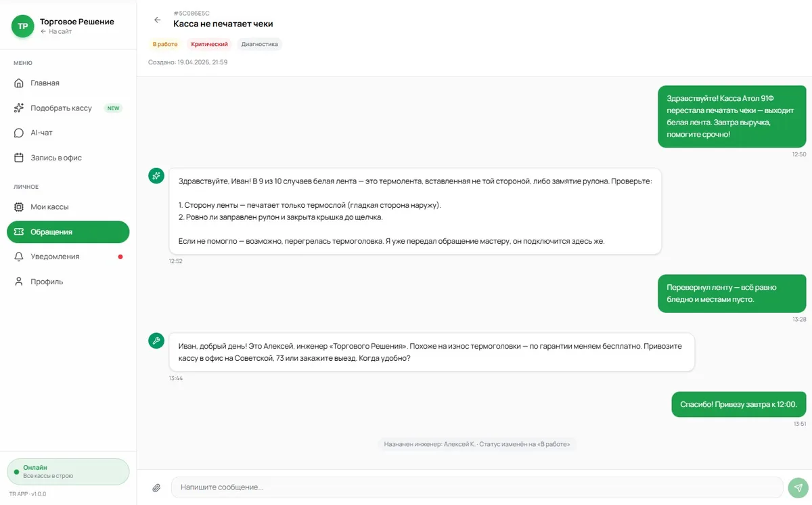
Task: Go back using the arrow next to ticket title
Action: [158, 20]
